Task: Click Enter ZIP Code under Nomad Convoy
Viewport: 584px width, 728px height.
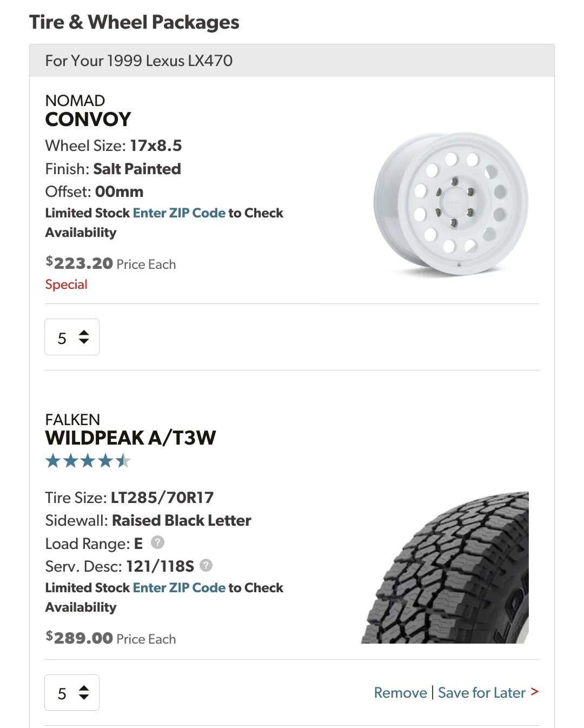Action: click(x=179, y=213)
